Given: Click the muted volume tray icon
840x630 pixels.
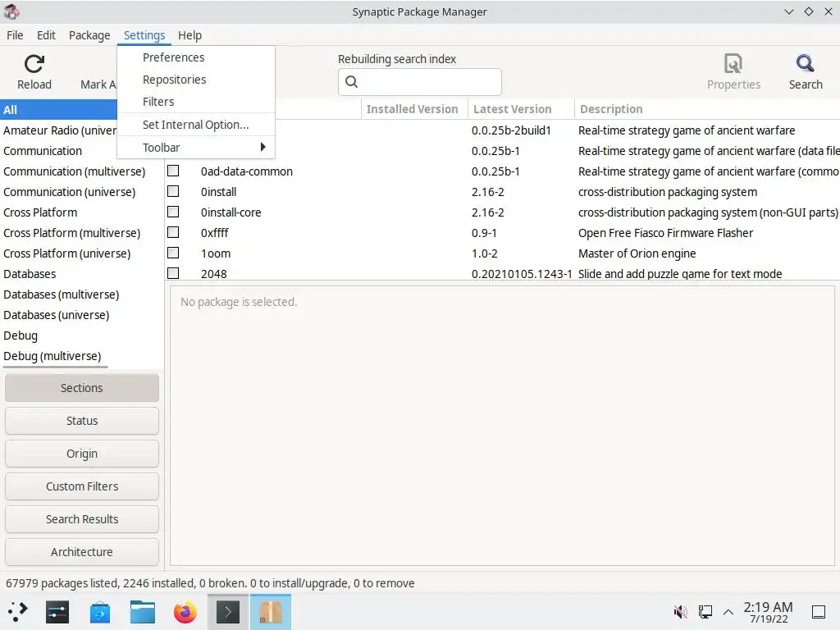Looking at the screenshot, I should tap(680, 611).
